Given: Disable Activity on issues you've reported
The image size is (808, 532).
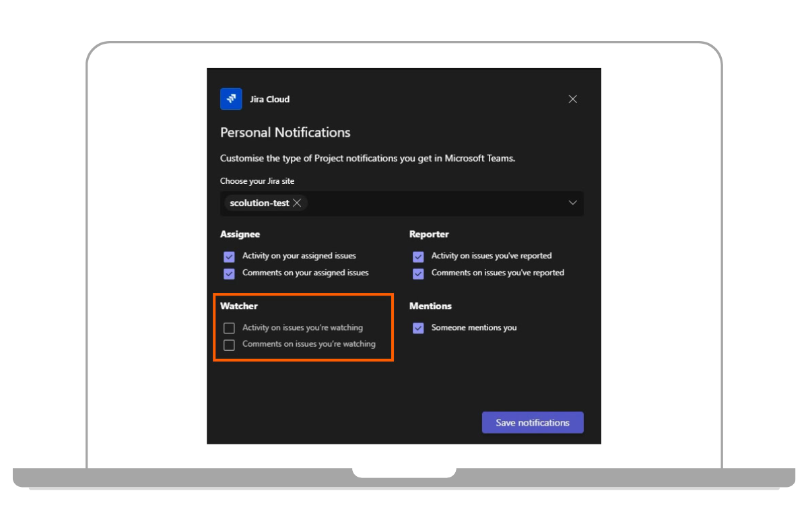Looking at the screenshot, I should click(418, 257).
